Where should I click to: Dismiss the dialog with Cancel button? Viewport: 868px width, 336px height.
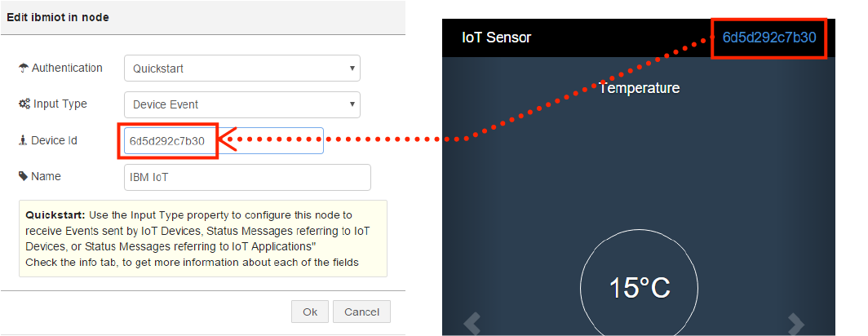[x=361, y=312]
